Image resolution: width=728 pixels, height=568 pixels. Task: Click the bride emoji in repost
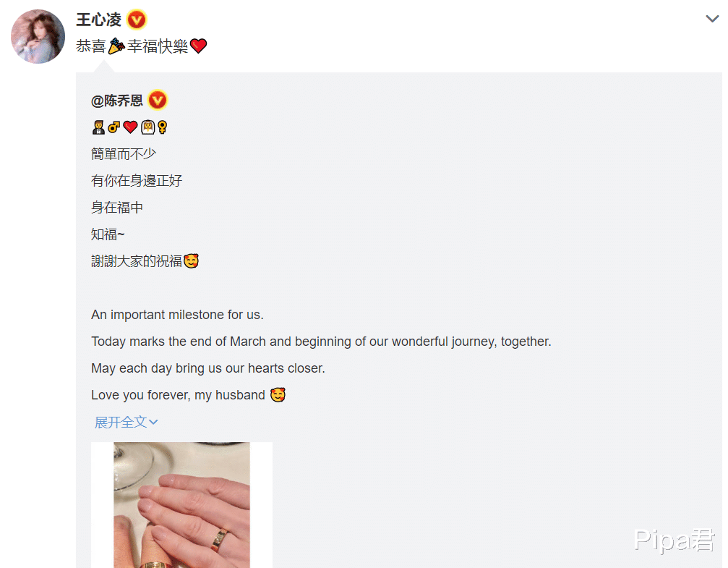tap(147, 127)
